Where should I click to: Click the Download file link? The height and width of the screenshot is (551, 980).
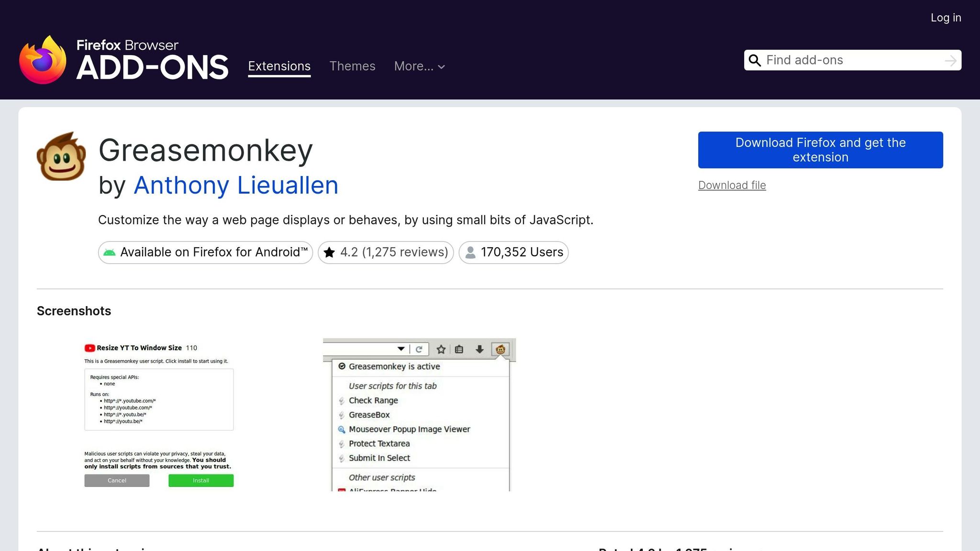[732, 185]
